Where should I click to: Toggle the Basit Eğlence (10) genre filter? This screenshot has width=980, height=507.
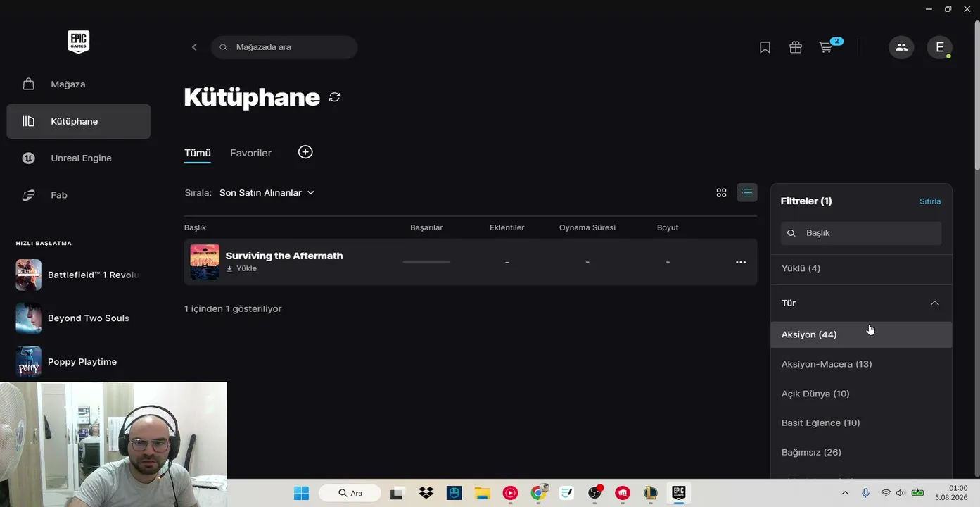861,423
